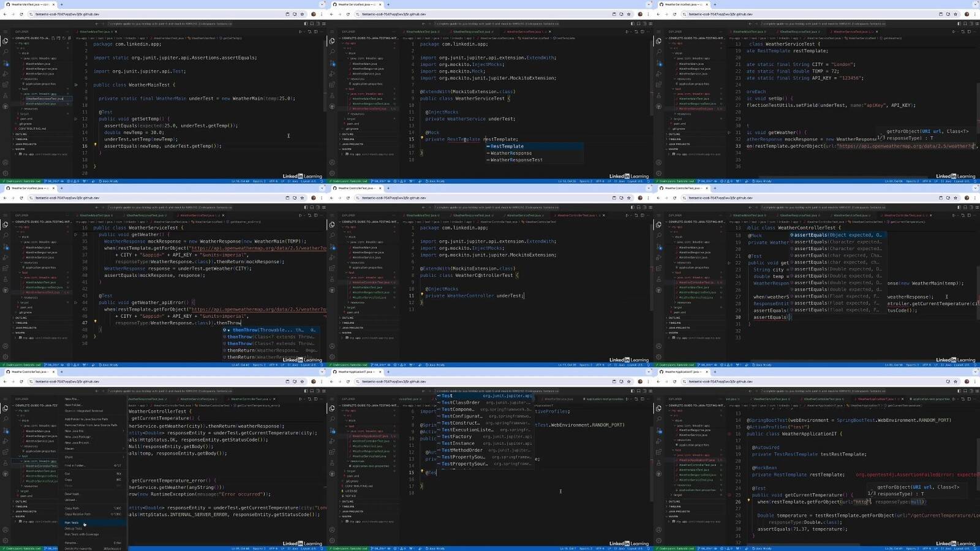The width and height of the screenshot is (980, 551).
Task: Bookmark the page in top-left browser window
Action: point(302,14)
